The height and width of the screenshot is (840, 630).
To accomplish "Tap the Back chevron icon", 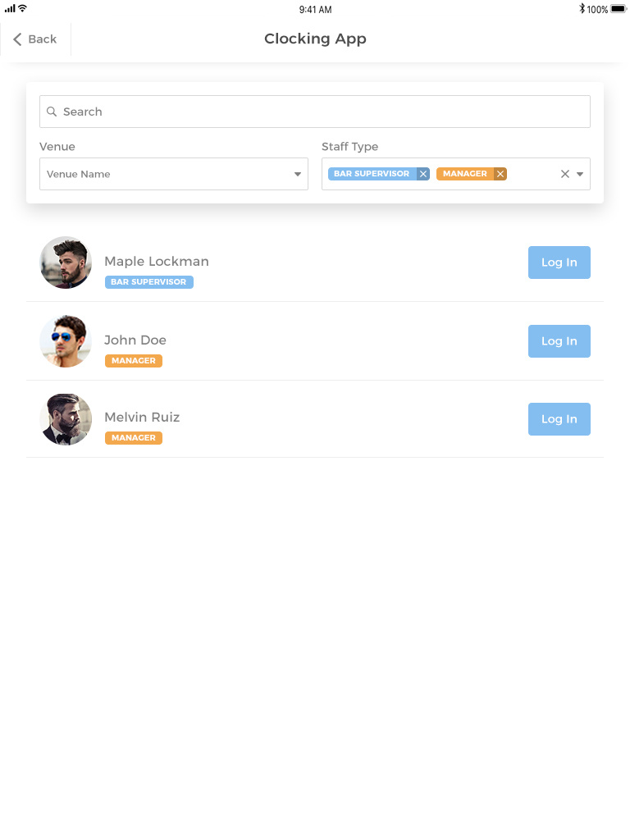I will coord(17,39).
